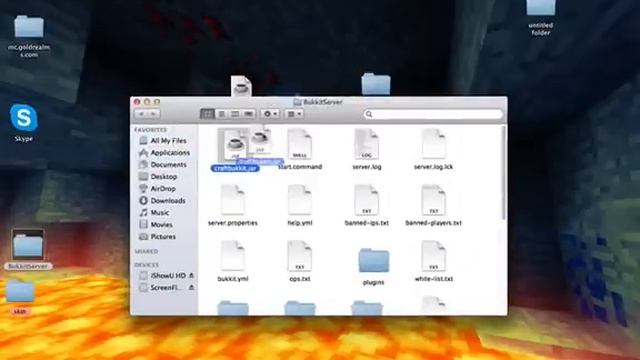Select the untitled folder on desktop
640x360 pixels.
[x=540, y=7]
